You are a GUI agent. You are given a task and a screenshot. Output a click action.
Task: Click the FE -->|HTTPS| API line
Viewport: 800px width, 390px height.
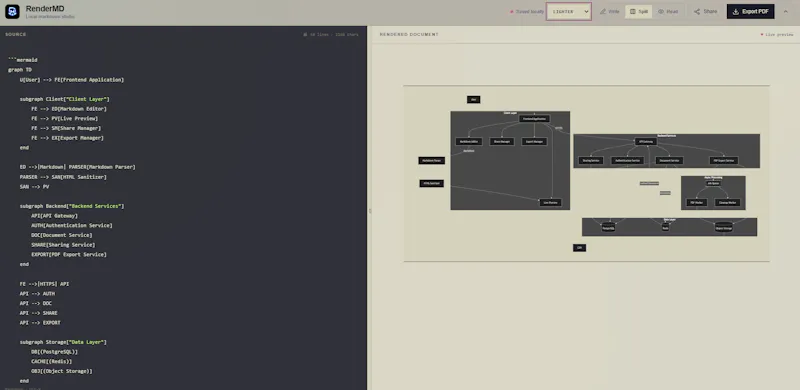click(45, 284)
